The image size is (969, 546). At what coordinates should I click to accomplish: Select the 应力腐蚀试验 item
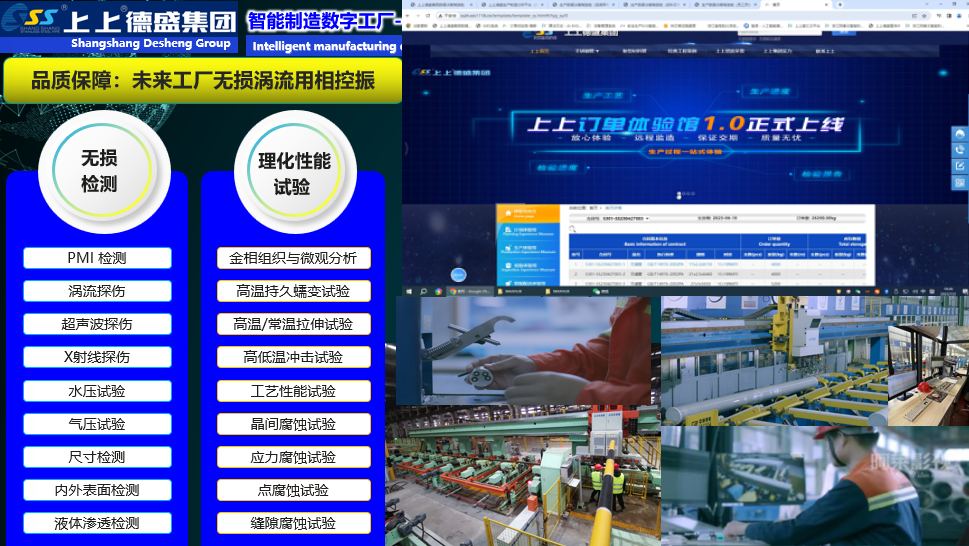click(294, 457)
